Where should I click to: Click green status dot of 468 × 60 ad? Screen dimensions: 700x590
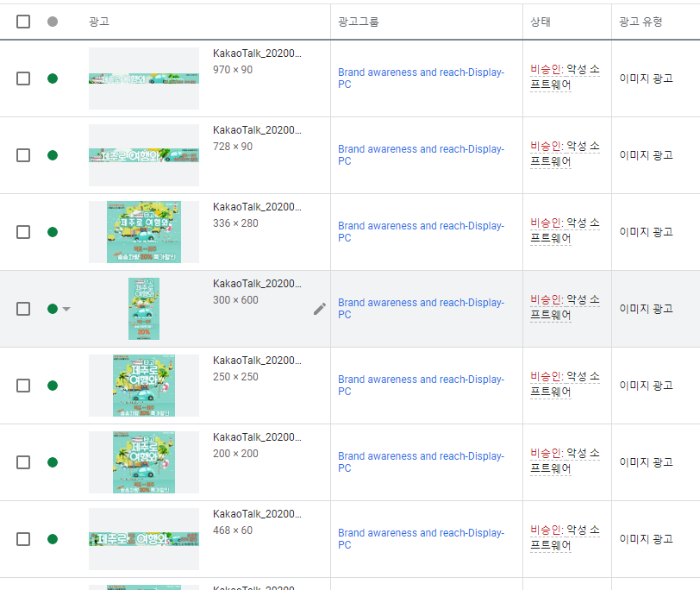coord(53,539)
